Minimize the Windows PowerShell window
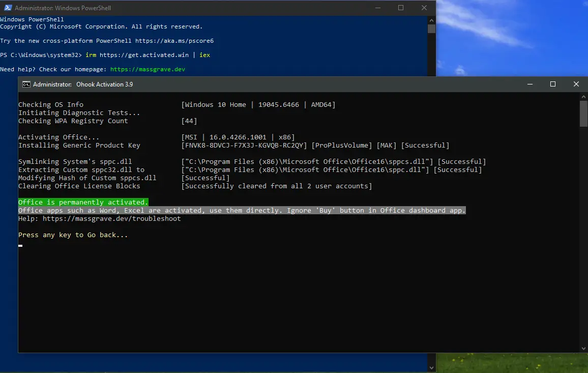The image size is (588, 373). [377, 8]
